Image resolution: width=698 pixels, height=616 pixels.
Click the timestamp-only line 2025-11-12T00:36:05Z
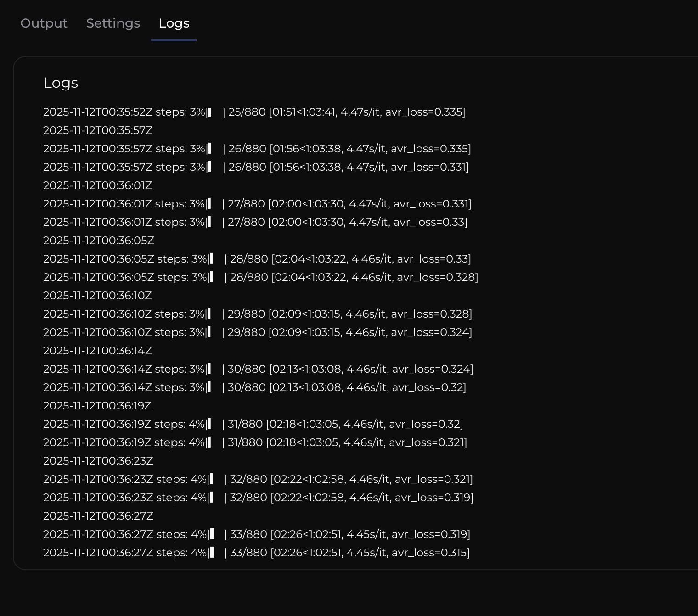99,241
